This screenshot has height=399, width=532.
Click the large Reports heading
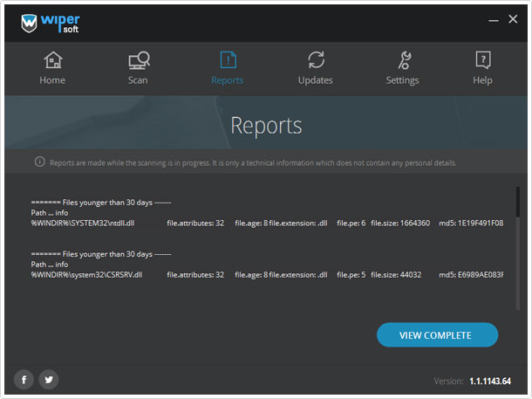[266, 127]
